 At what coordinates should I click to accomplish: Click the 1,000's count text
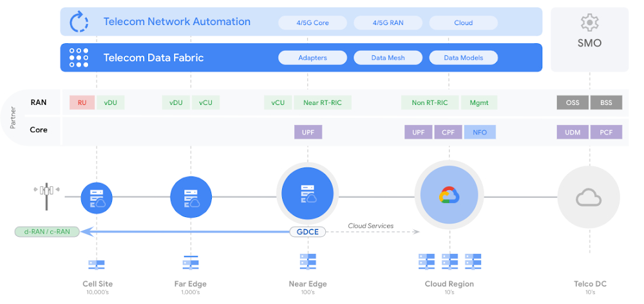(191, 292)
